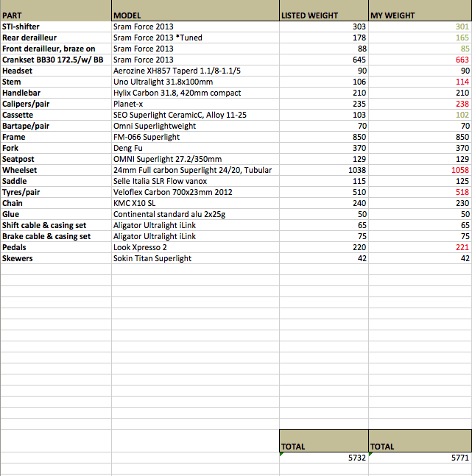
Task: Click the Cassette part cell
Action: tap(56, 115)
